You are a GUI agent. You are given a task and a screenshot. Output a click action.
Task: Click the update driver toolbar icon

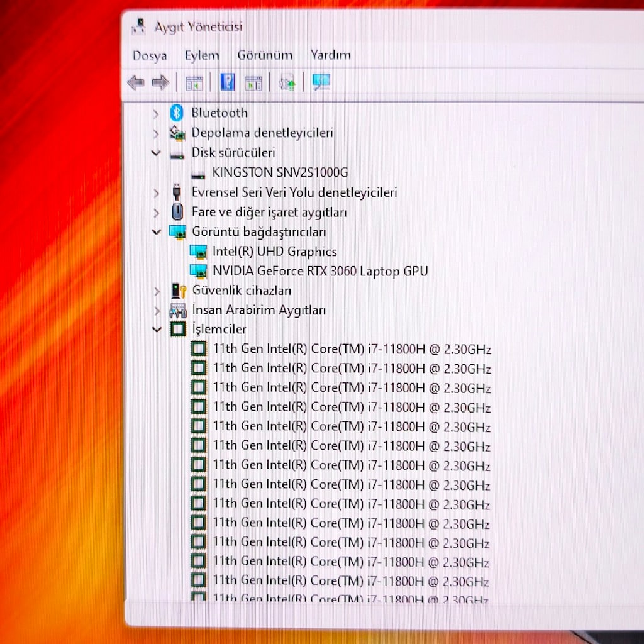click(x=287, y=82)
